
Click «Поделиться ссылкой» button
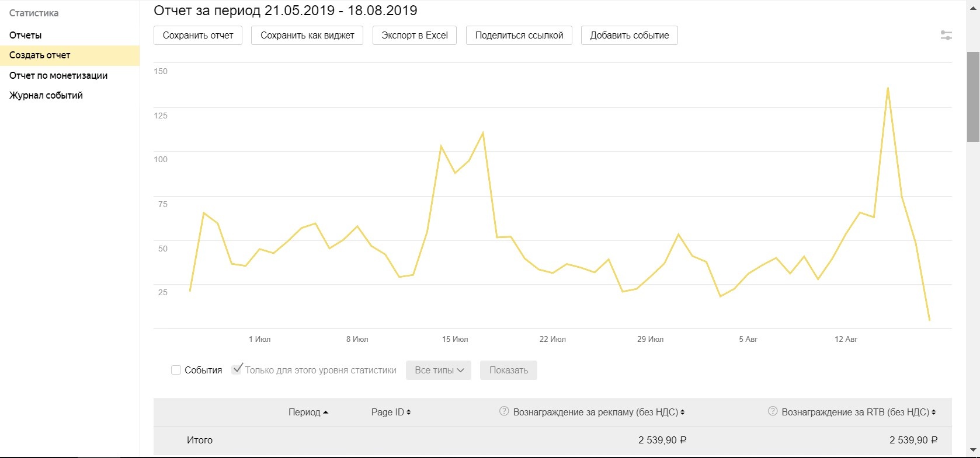point(519,35)
